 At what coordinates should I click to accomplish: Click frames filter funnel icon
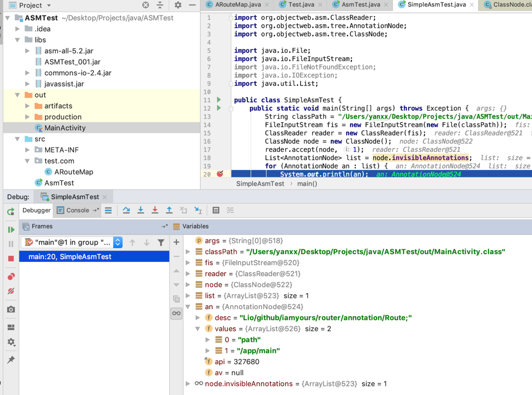(x=161, y=243)
